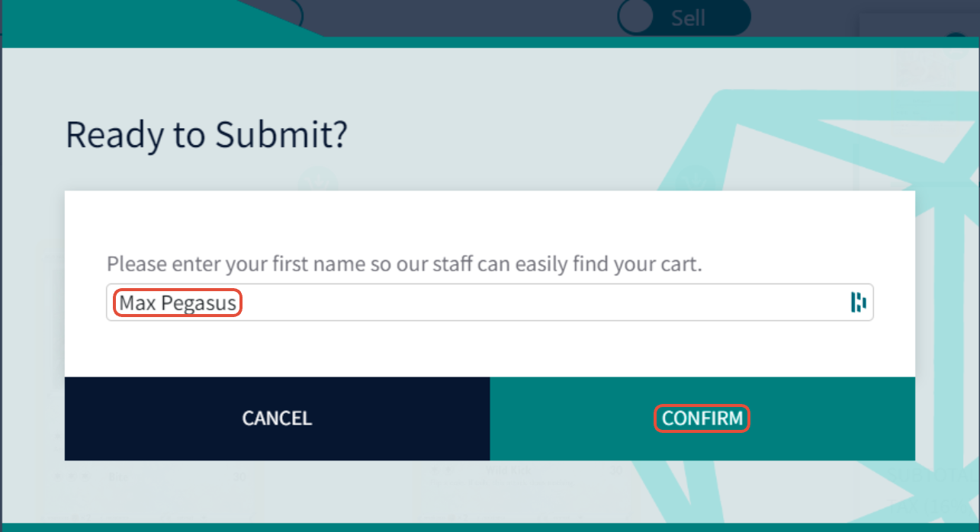Toggle the Sell switch behind the dialog
Viewport: 980px width, 532px height.
(x=684, y=18)
